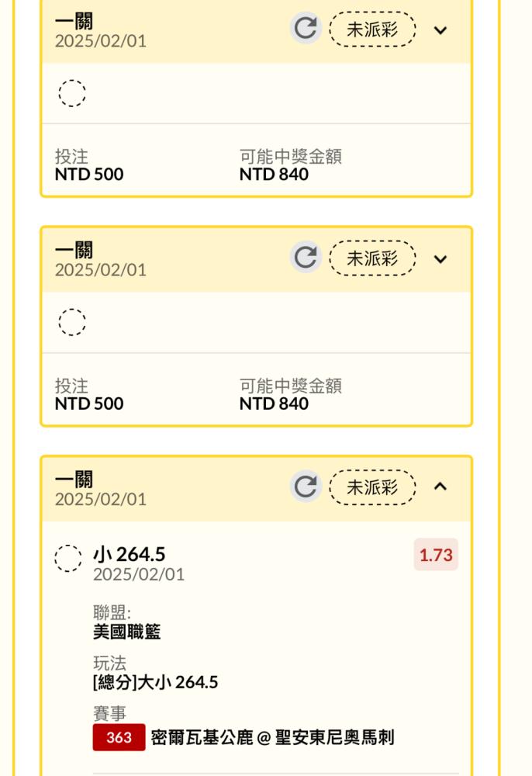The width and height of the screenshot is (532, 776).
Task: Click the 小 264.5 selection title
Action: (129, 554)
